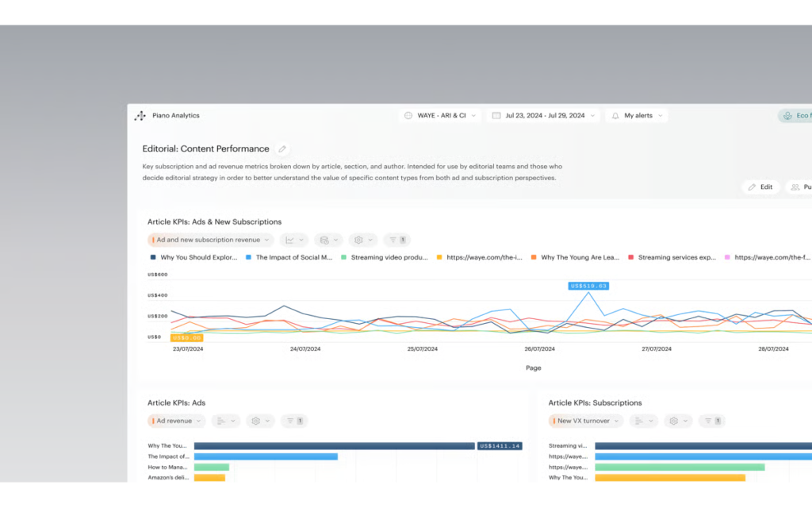This screenshot has height=508, width=812.
Task: Open the filter icon in Article KPIs: Subscriptions
Action: click(712, 421)
